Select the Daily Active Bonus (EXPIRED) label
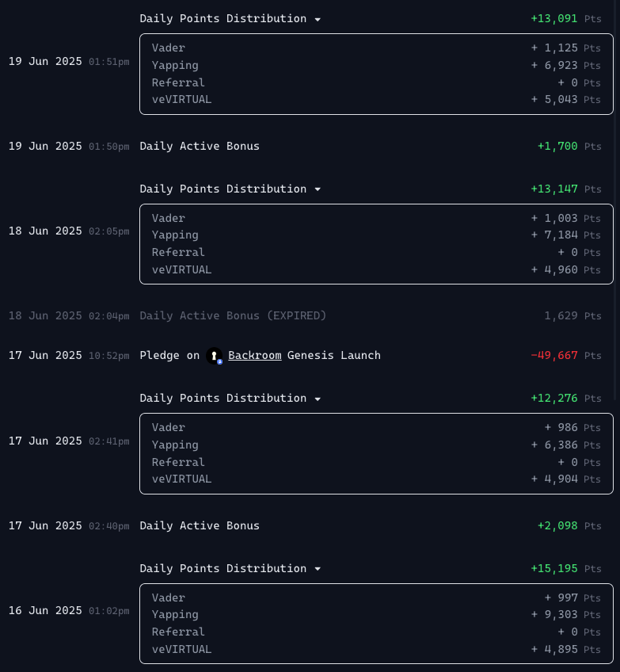Viewport: 620px width, 672px height. [233, 316]
